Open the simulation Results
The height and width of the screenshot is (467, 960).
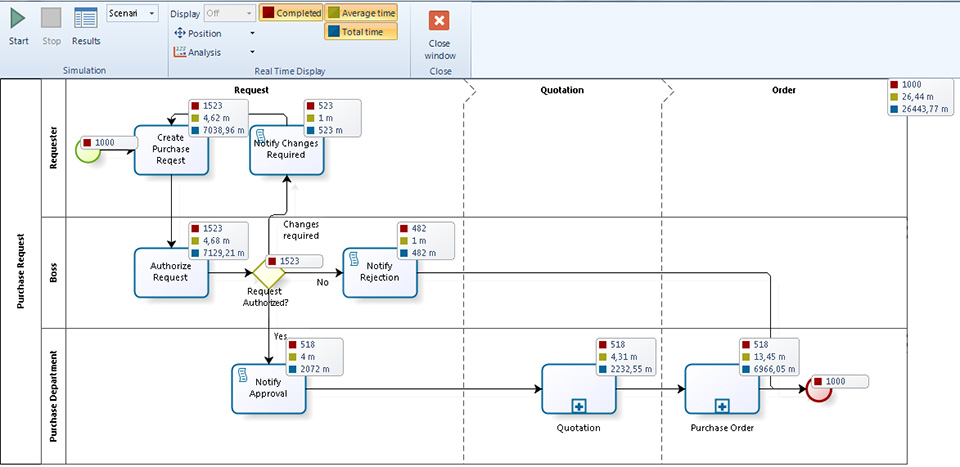[86, 26]
